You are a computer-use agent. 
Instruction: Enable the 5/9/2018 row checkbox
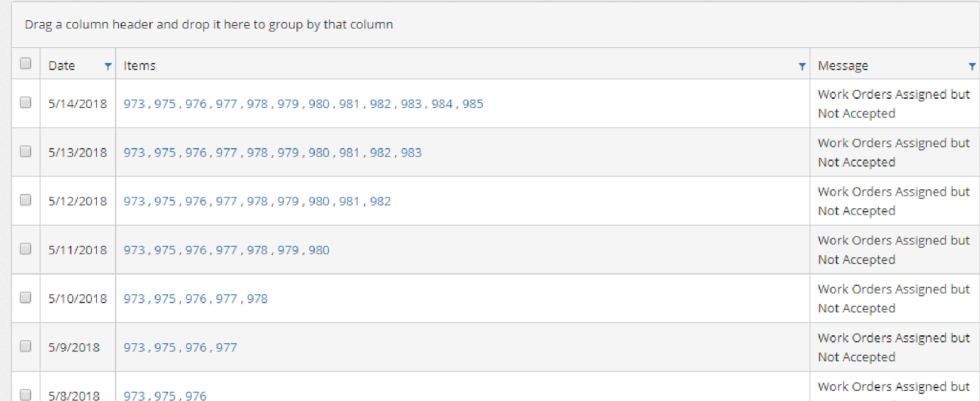[x=26, y=346]
